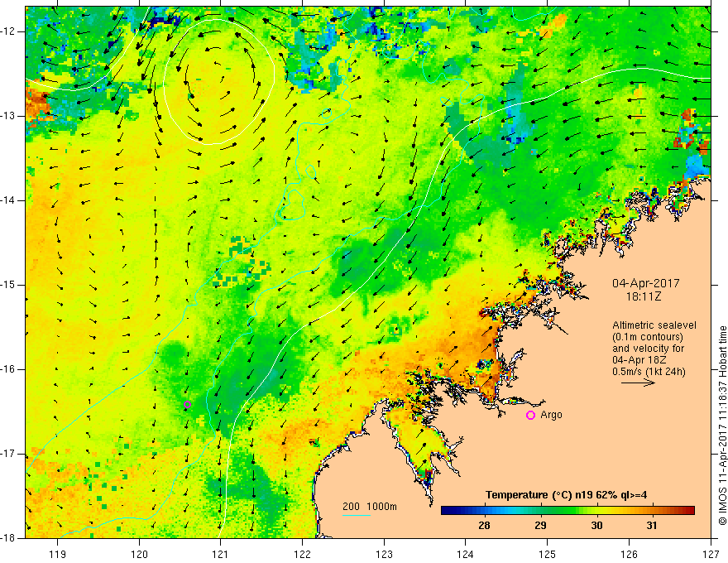
Task: Click the longitude 122 axis label
Action: (302, 554)
